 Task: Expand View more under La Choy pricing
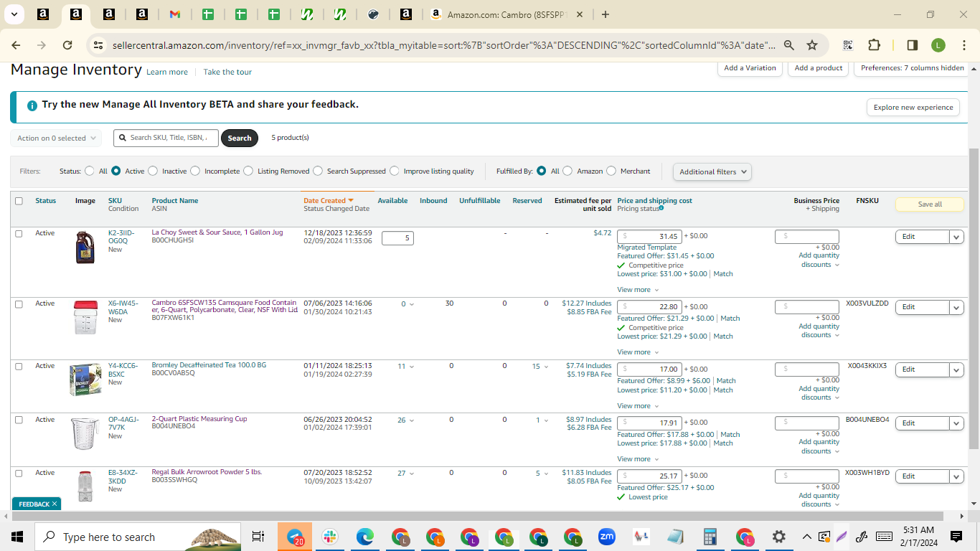point(638,290)
